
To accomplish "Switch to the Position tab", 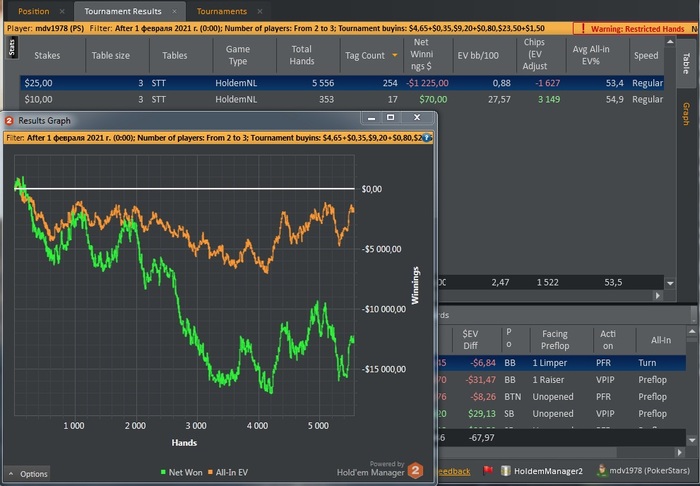I will pos(33,11).
